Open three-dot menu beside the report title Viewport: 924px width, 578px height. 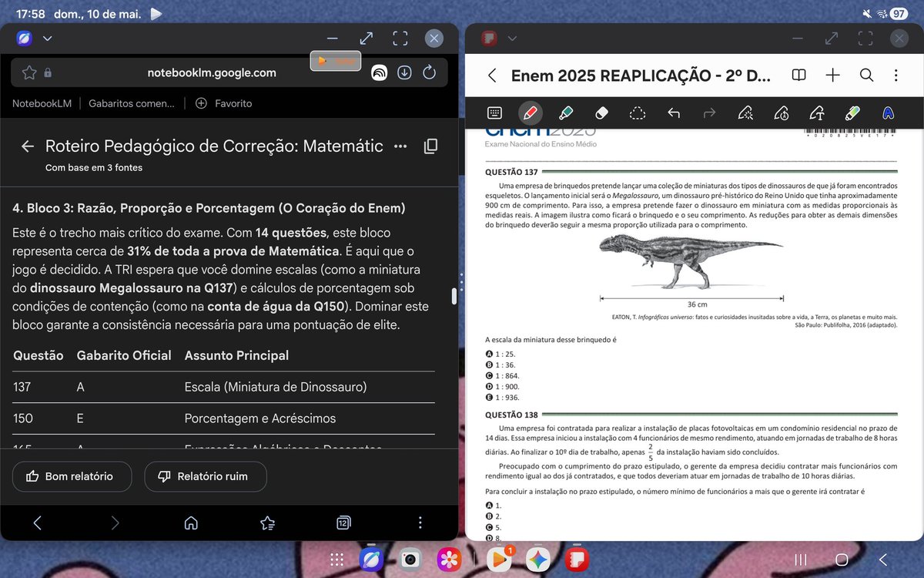click(x=400, y=146)
